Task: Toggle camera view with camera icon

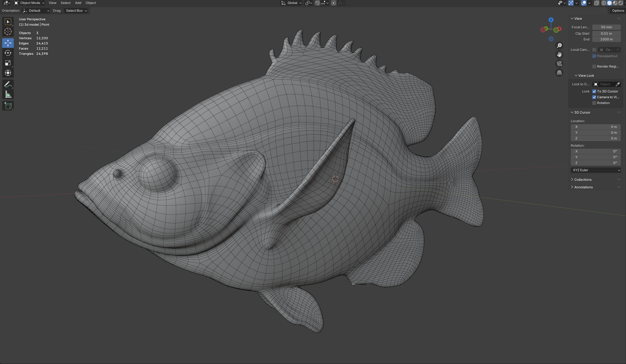Action: pyautogui.click(x=559, y=64)
